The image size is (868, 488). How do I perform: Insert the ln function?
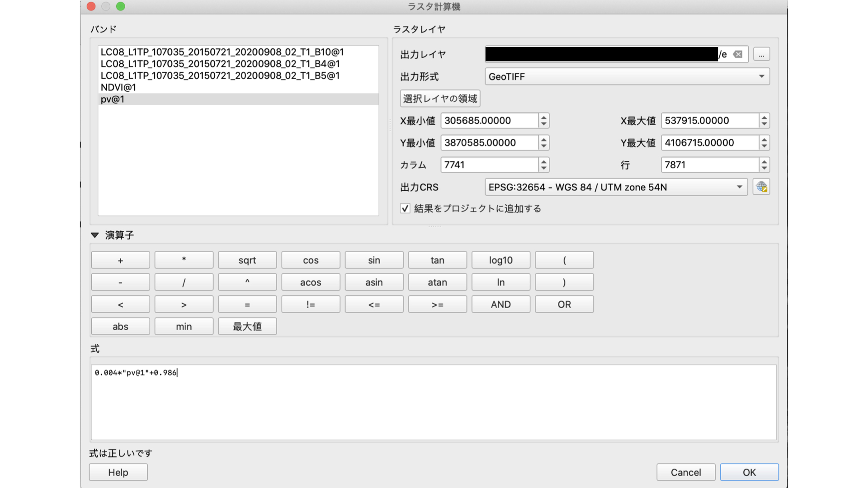coord(501,282)
